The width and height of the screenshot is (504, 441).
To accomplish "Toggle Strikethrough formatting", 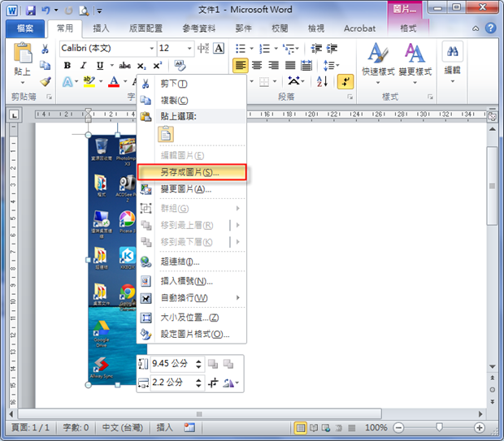I will click(x=124, y=66).
